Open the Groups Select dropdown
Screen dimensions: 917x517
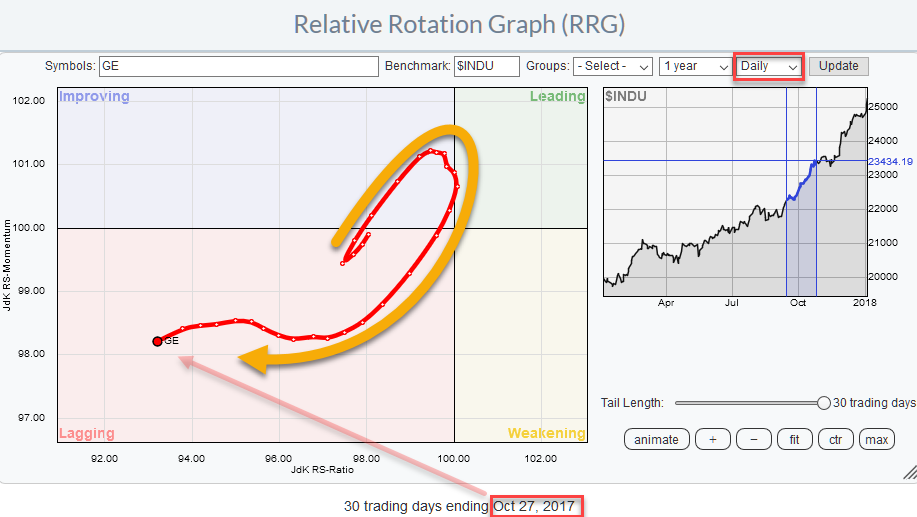pyautogui.click(x=613, y=66)
